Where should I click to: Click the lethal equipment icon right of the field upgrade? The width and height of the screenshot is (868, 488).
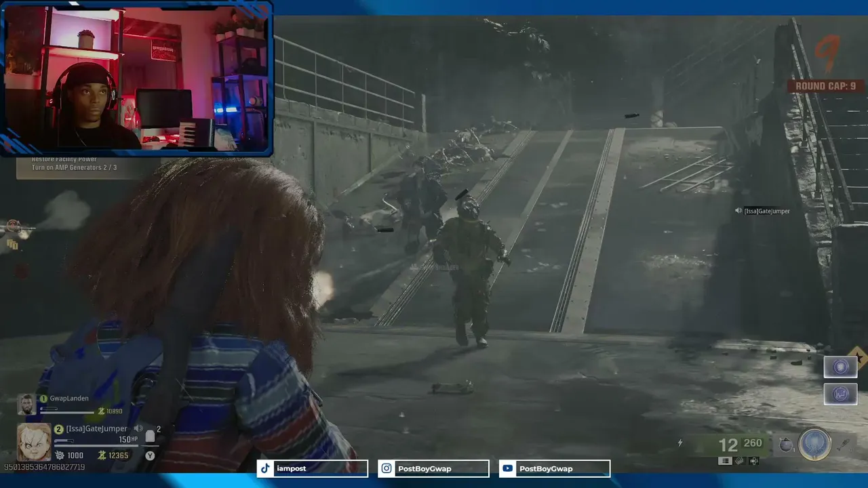(x=843, y=445)
